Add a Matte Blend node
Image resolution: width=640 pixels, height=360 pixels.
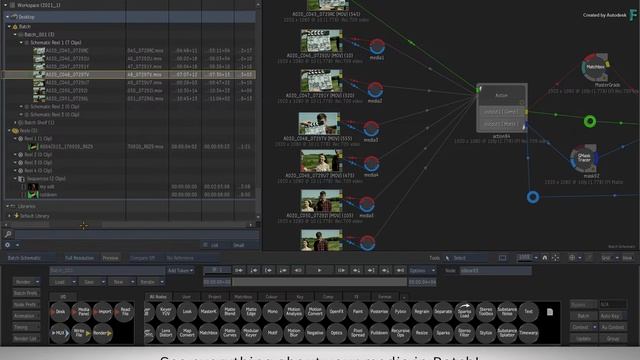tap(230, 311)
